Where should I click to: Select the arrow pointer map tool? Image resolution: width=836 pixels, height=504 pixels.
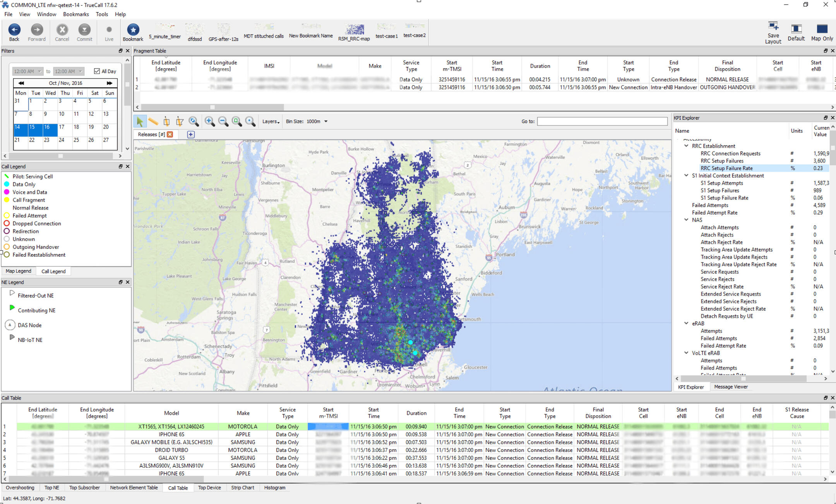[x=140, y=122]
